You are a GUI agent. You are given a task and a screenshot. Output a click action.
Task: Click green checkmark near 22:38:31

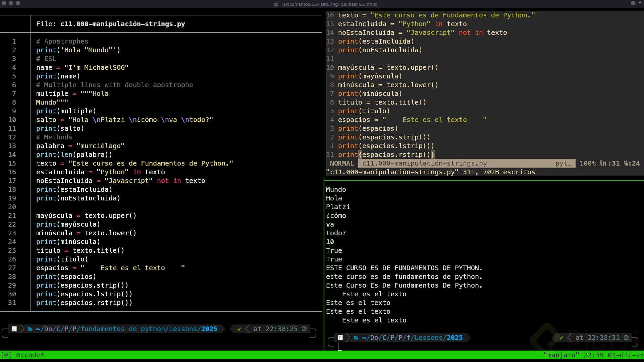[561, 338]
